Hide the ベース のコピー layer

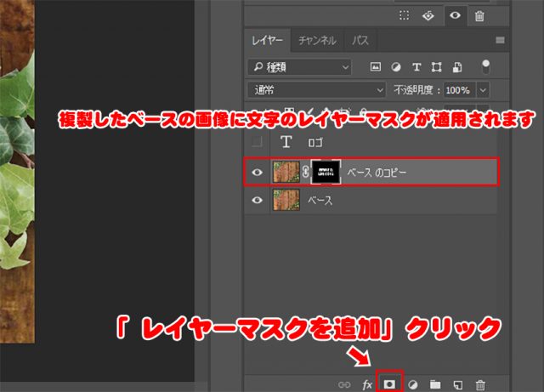pyautogui.click(x=257, y=172)
